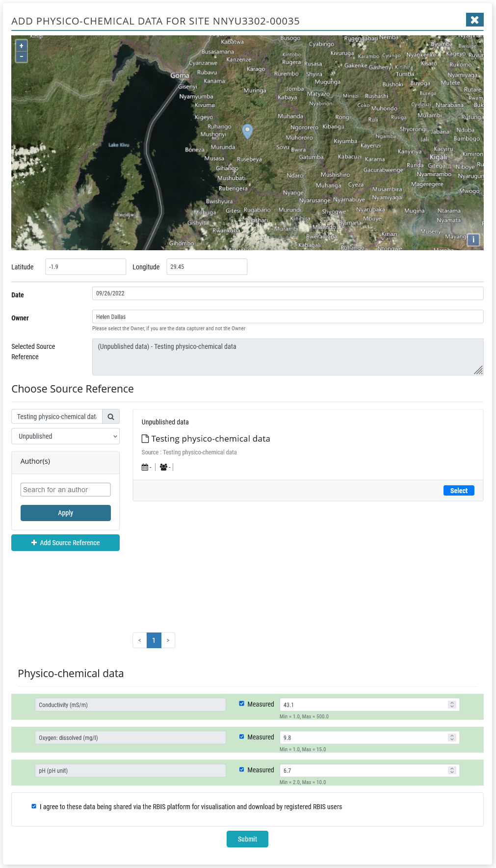
Task: Click the Search for an author field
Action: [x=66, y=490]
